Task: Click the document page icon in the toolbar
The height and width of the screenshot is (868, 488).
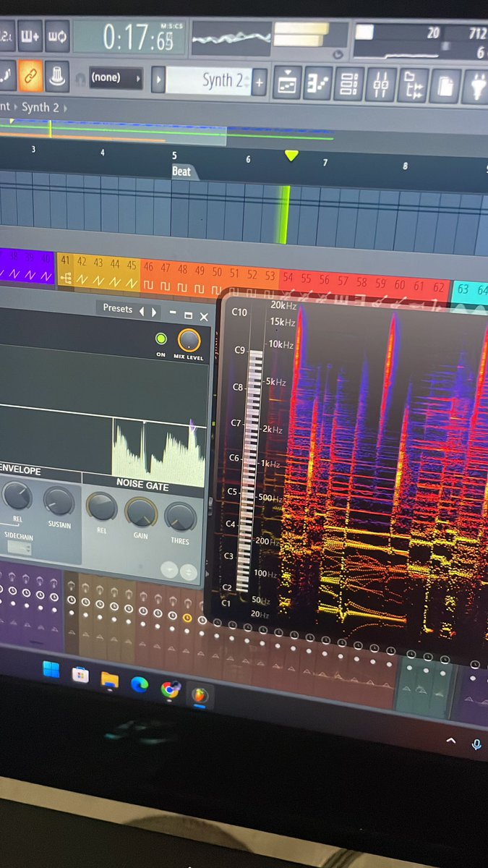Action: click(445, 86)
